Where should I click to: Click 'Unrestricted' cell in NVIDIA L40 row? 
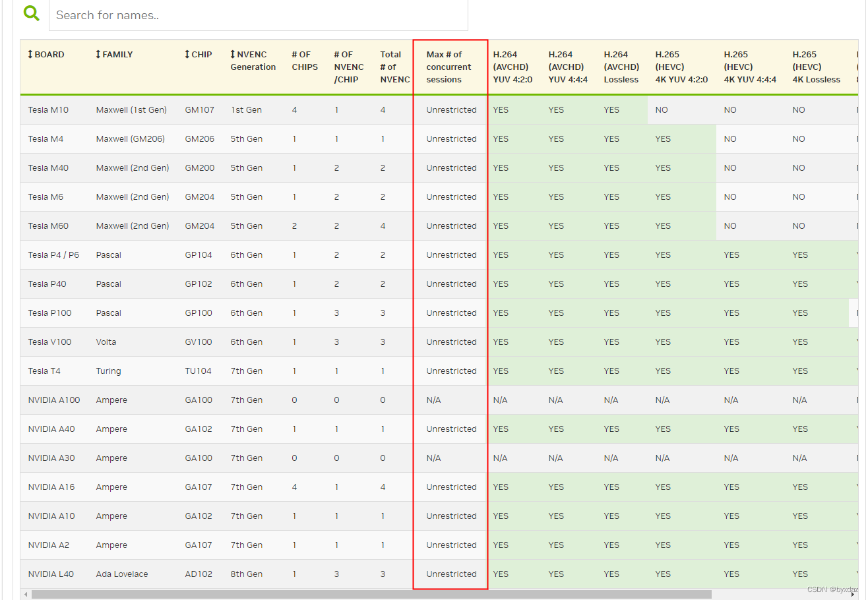451,574
